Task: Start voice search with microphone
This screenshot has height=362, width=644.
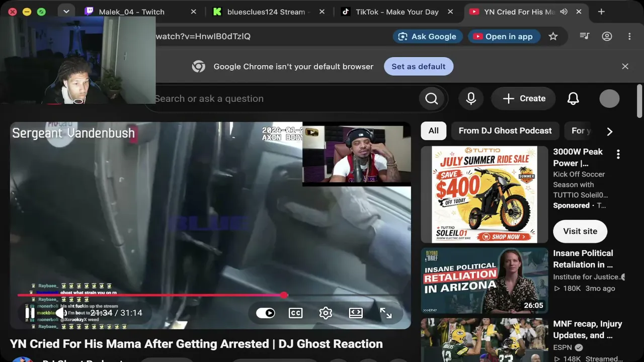Action: pyautogui.click(x=471, y=99)
